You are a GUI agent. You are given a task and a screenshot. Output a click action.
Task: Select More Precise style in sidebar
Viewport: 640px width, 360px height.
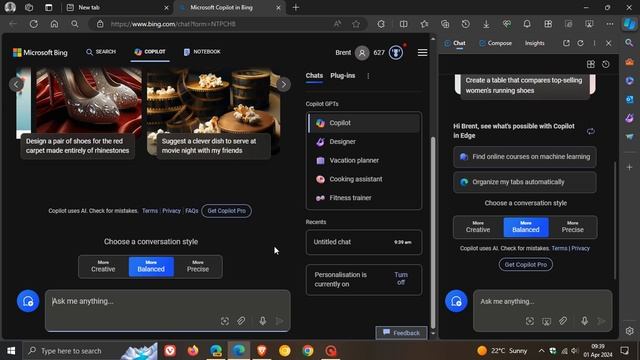[573, 227]
